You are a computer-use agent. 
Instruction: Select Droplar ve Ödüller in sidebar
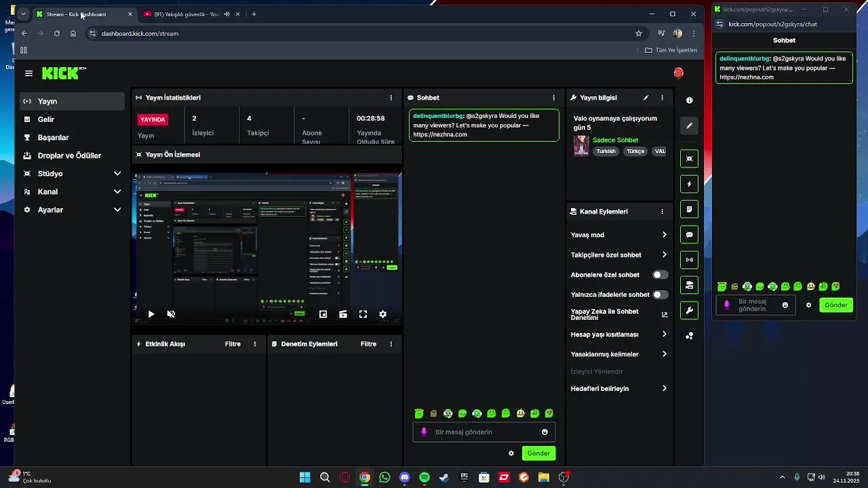[x=73, y=156]
